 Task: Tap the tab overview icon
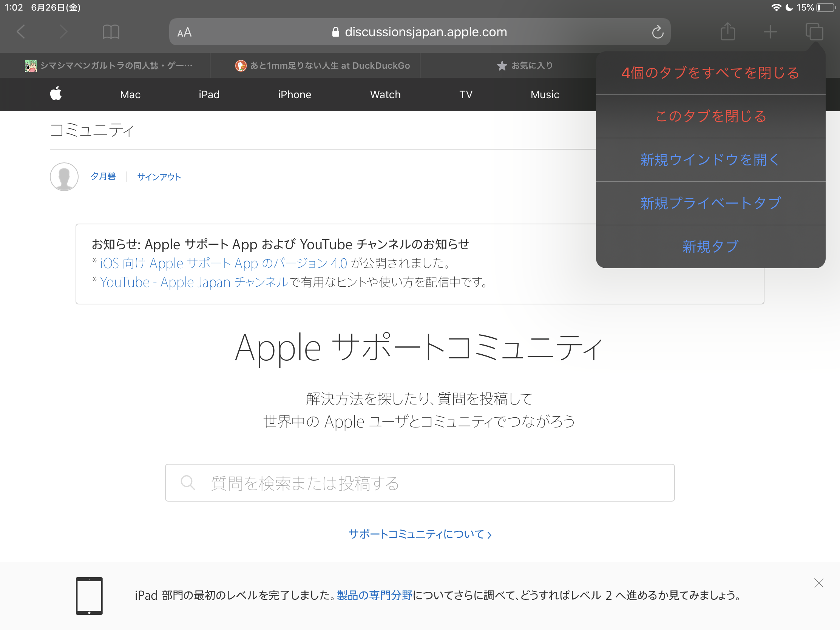(814, 32)
